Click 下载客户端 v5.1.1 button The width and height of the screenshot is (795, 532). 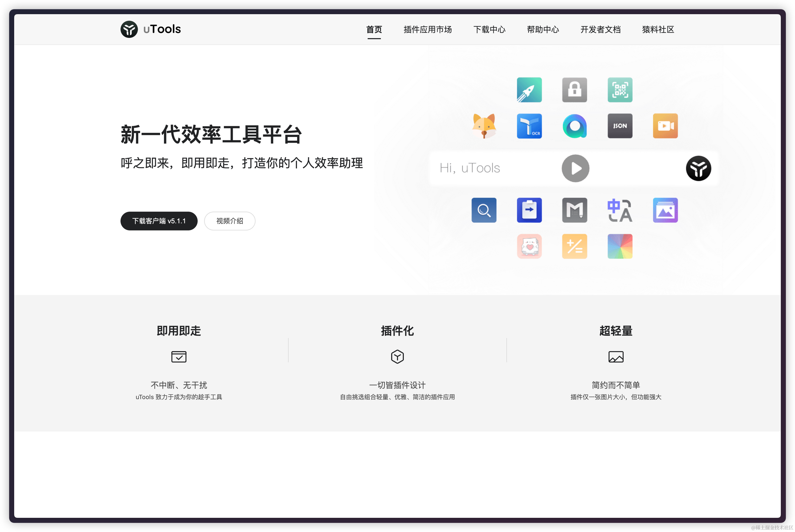pyautogui.click(x=159, y=221)
